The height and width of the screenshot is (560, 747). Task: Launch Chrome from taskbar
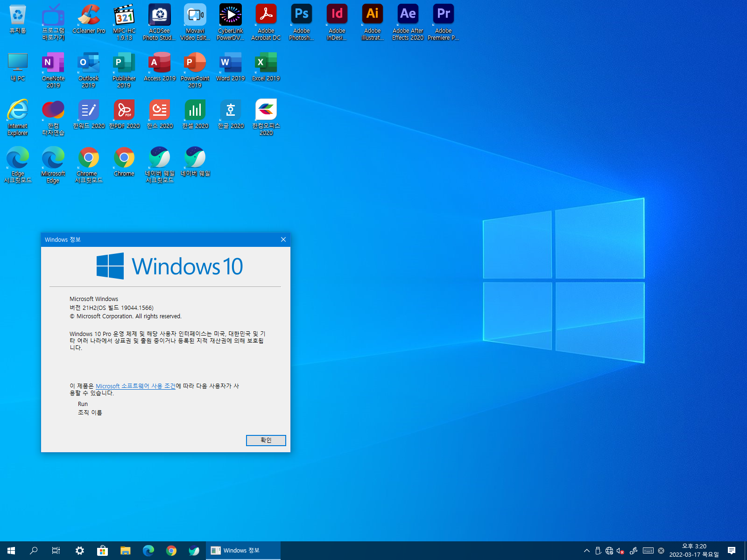coord(171,551)
